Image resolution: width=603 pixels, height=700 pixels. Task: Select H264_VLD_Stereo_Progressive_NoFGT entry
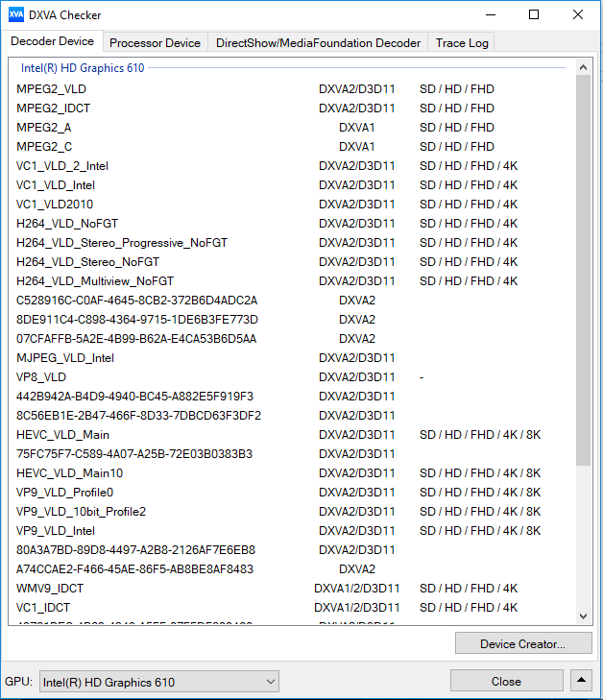pyautogui.click(x=291, y=243)
